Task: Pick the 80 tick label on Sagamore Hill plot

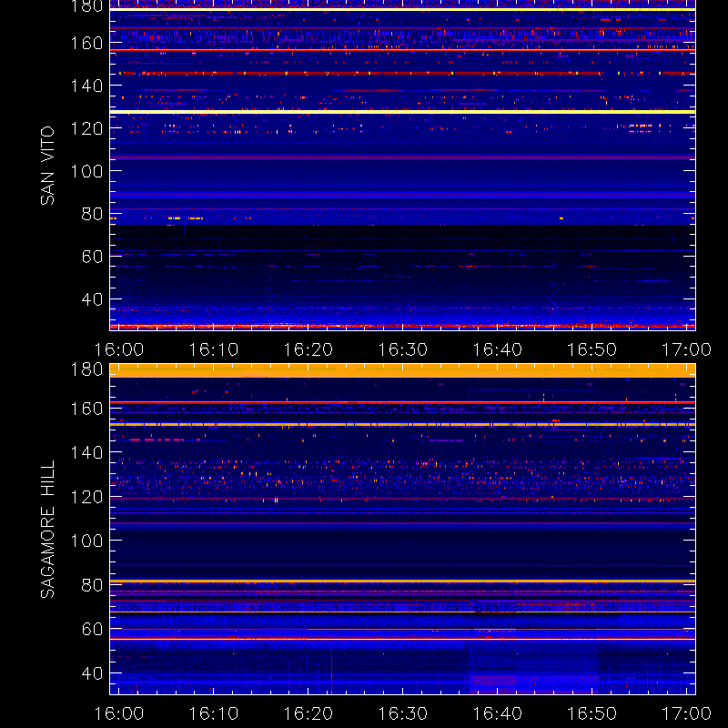Action: pos(92,584)
